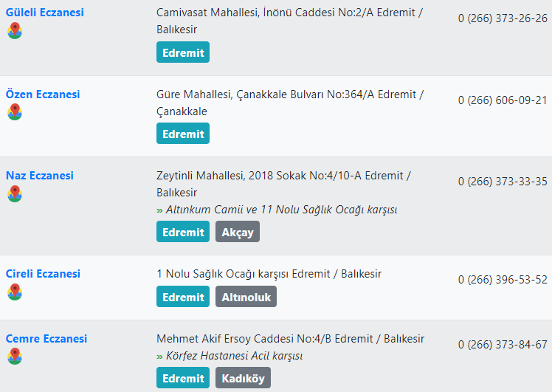Click the Edremit tag in the Cireli Eczanesi row
552x392 pixels.
click(183, 297)
